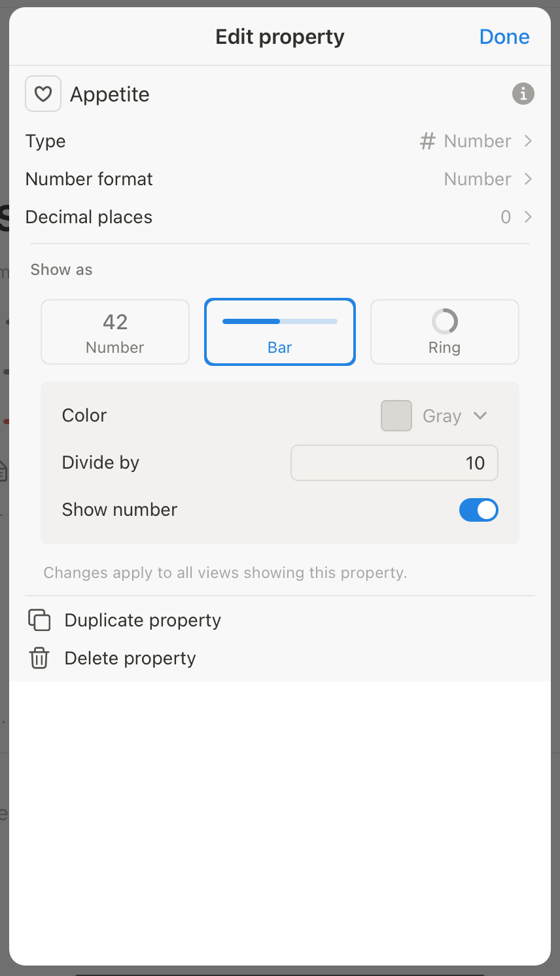Select Delete property from the list
The width and height of the screenshot is (560, 976).
pyautogui.click(x=130, y=658)
